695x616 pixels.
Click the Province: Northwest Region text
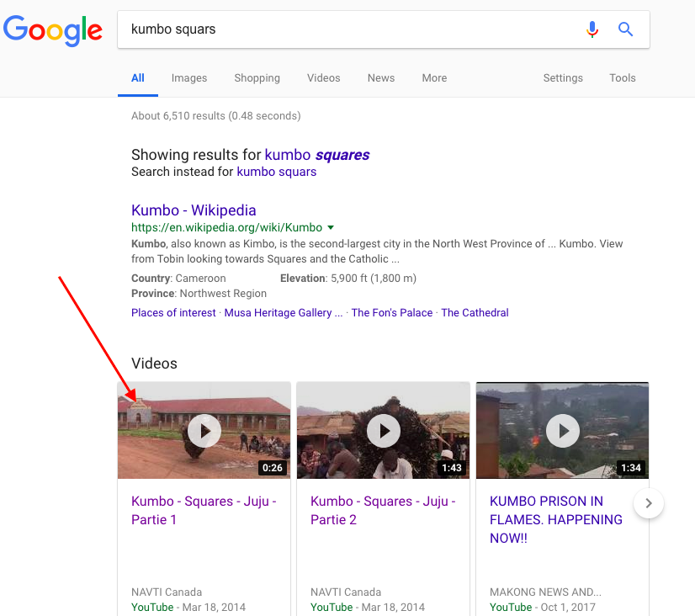[199, 294]
